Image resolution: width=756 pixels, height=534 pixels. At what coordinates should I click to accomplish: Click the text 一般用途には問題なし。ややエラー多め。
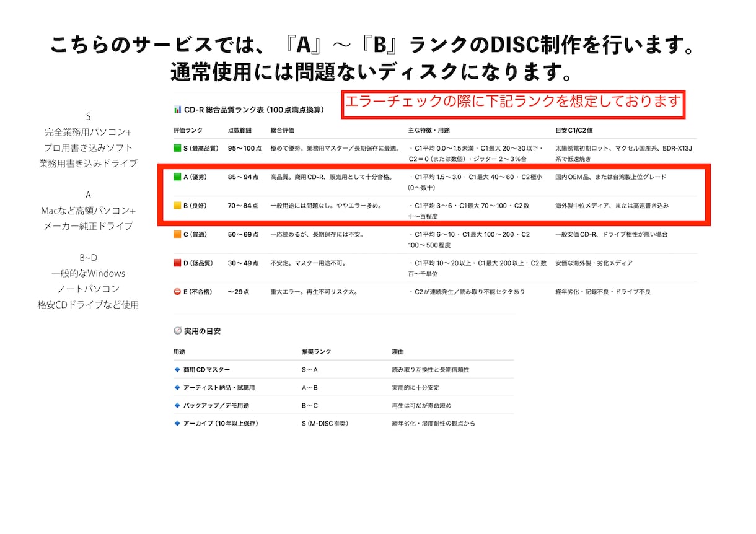326,206
